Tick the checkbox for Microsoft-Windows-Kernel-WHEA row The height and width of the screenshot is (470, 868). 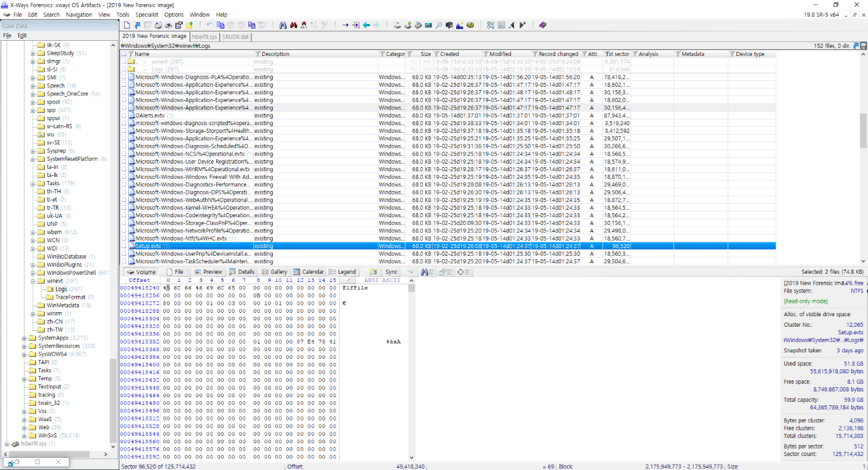[124, 208]
